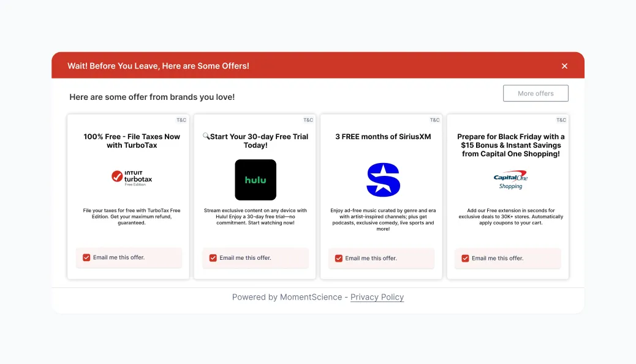Click the magnifier emoji beside Hulu heading
636x364 pixels.
[206, 136]
